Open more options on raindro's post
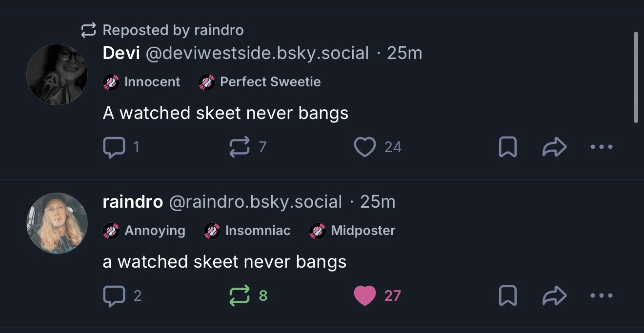Screen dimensions: 644x333 click(601, 295)
